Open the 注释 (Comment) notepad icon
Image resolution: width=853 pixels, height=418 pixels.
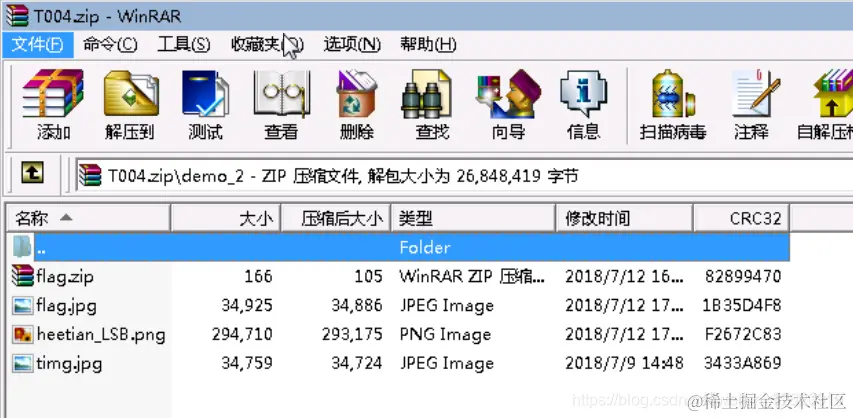point(756,94)
